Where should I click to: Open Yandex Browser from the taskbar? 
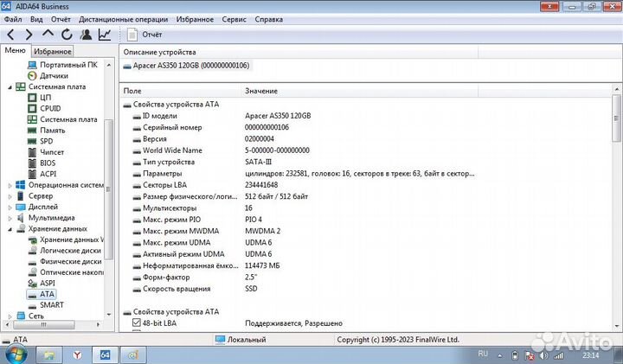77,354
